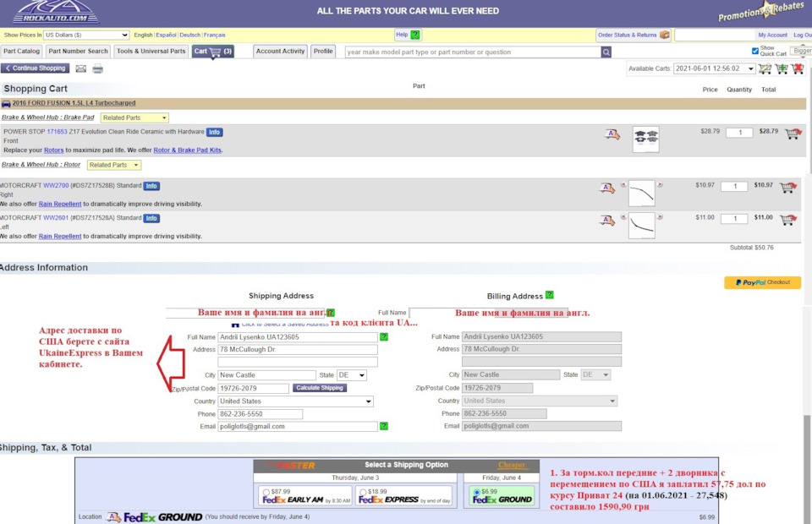Open the green Help question mark icon

[415, 35]
